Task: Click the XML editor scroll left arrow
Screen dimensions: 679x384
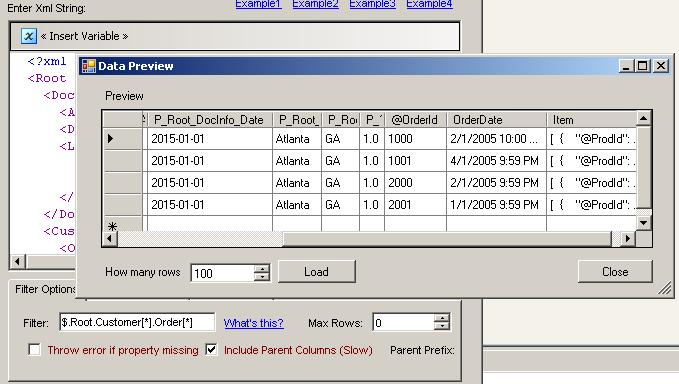Action: (x=17, y=261)
